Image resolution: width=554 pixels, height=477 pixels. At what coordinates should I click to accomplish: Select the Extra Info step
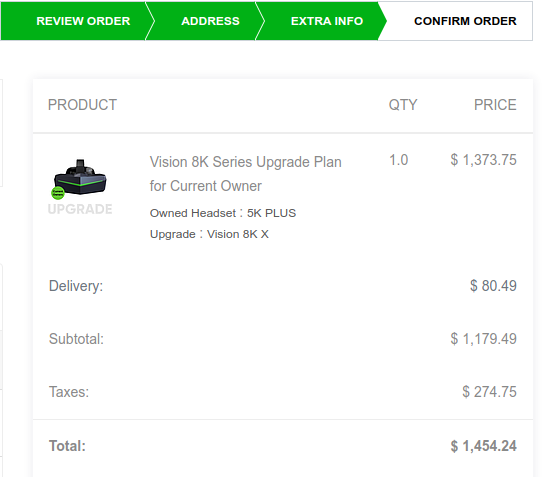pyautogui.click(x=327, y=21)
